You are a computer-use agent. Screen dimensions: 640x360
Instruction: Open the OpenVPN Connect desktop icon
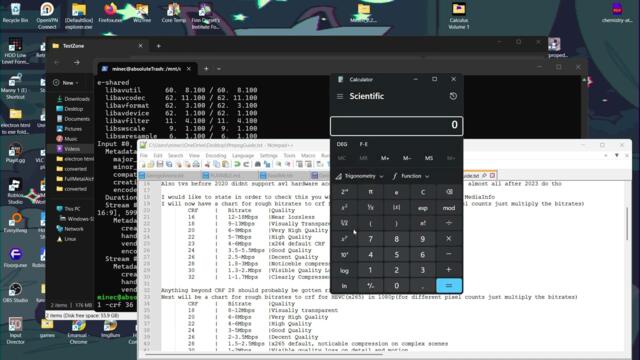[47, 16]
